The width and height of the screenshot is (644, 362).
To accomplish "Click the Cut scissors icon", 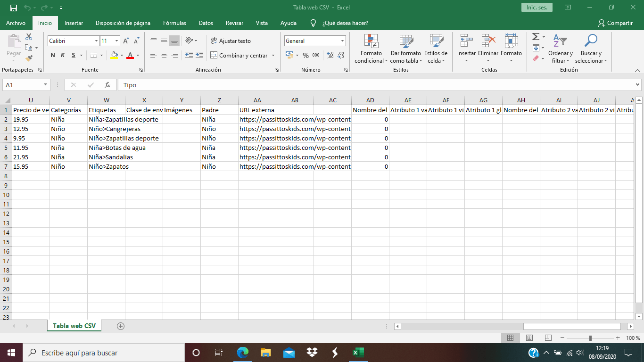I will 29,37.
